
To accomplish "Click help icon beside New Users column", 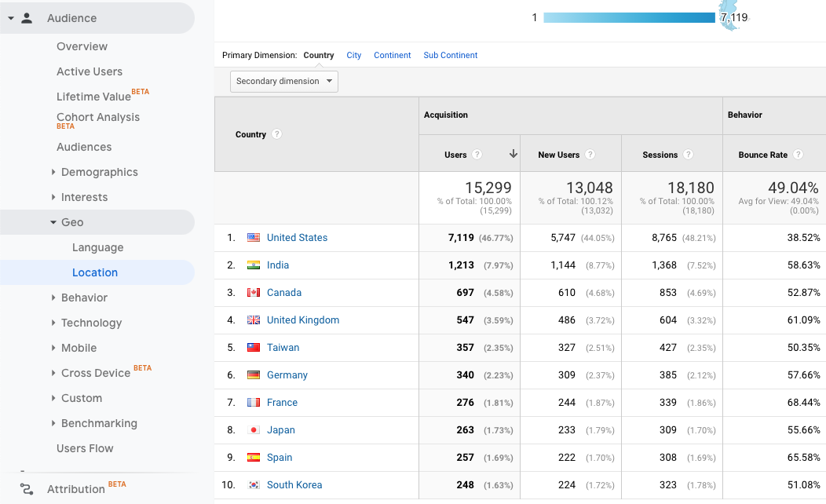I will coord(590,155).
